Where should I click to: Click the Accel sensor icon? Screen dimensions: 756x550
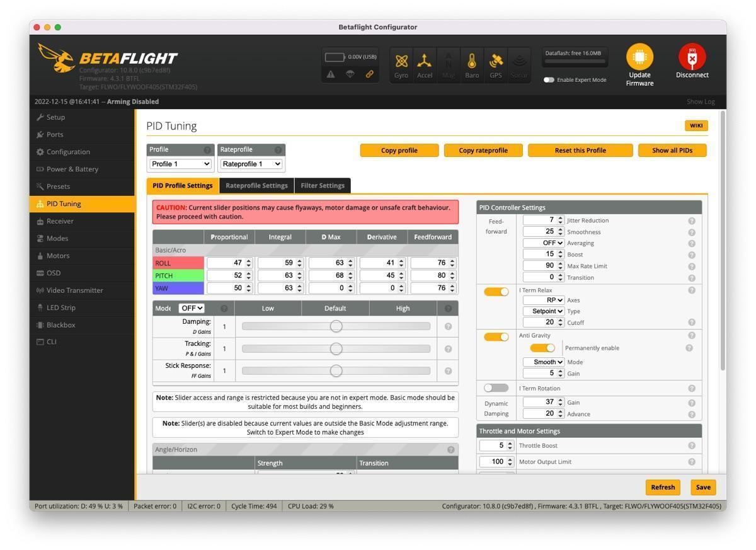pos(425,61)
